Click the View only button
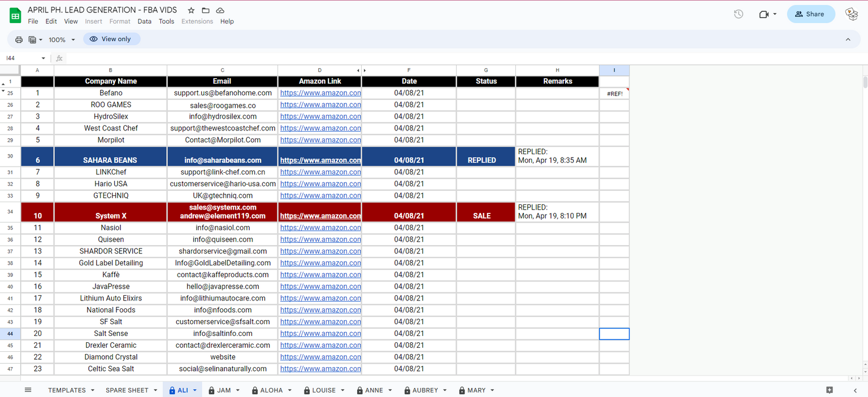The width and height of the screenshot is (868, 397). pyautogui.click(x=112, y=39)
